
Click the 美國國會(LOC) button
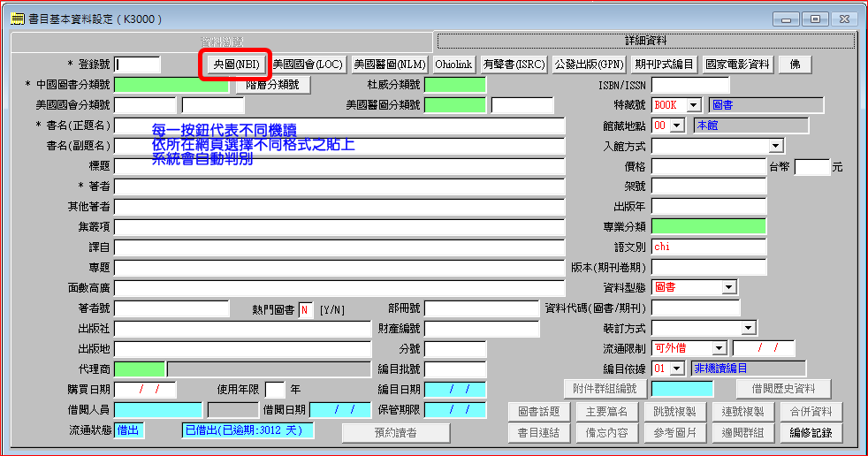coord(308,65)
